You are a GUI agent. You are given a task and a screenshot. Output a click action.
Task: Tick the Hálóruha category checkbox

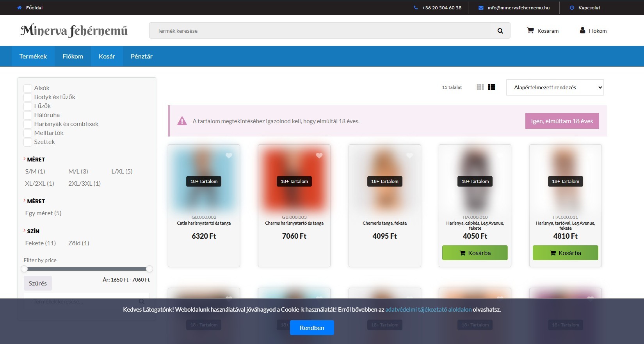coord(28,115)
